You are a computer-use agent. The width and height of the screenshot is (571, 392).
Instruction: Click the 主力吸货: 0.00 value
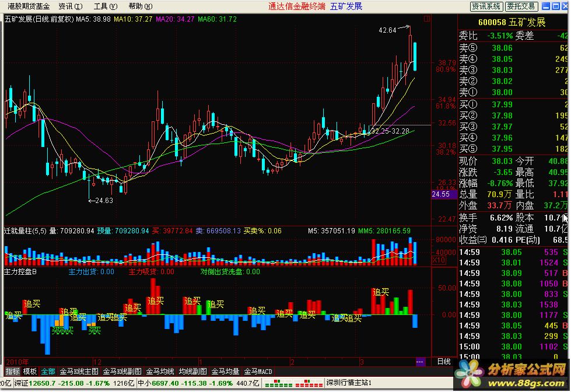pos(152,272)
